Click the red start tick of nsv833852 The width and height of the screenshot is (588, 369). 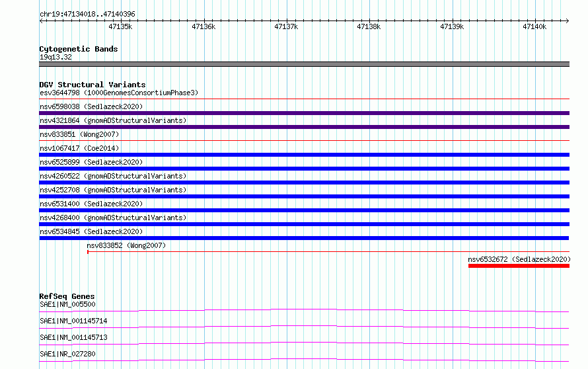(x=88, y=252)
